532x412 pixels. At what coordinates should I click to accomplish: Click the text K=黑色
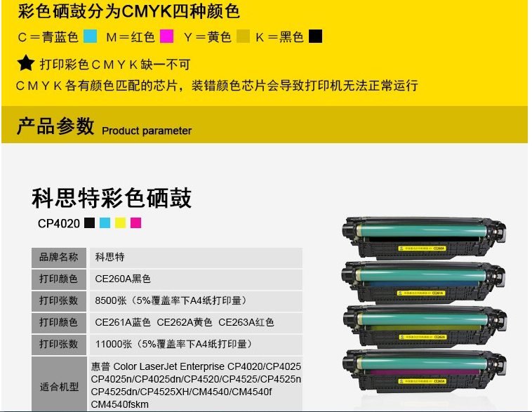pos(279,37)
